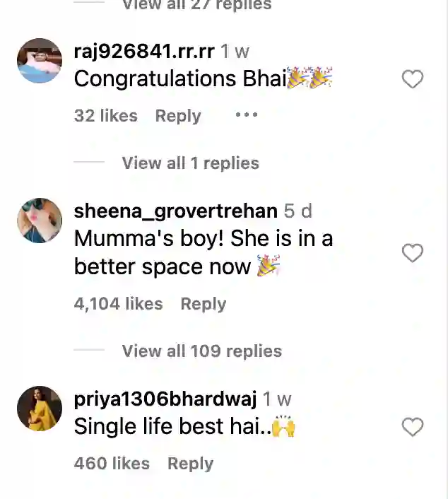The width and height of the screenshot is (448, 499).
Task: Expand View all 109 replies
Action: pyautogui.click(x=201, y=351)
